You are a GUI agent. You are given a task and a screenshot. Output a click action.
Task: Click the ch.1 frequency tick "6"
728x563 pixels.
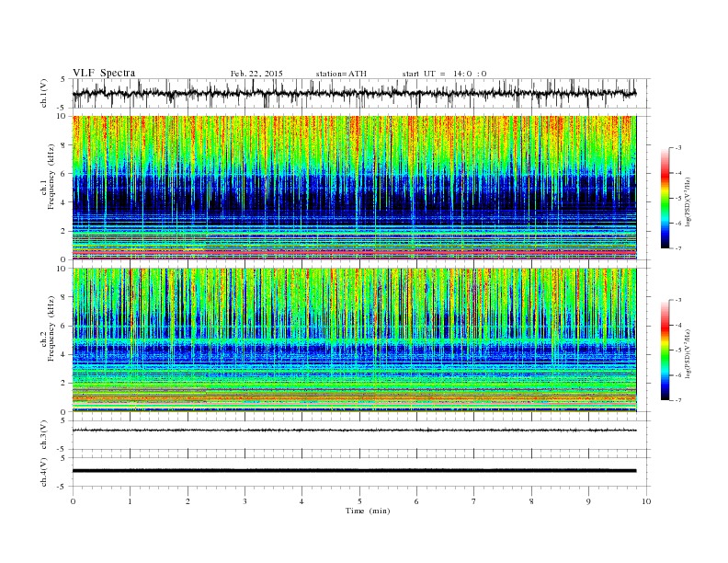[64, 174]
